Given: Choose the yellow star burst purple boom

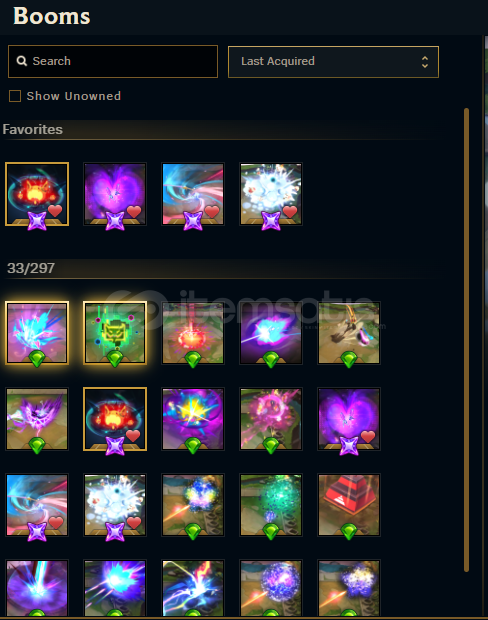Looking at the screenshot, I should 193,419.
